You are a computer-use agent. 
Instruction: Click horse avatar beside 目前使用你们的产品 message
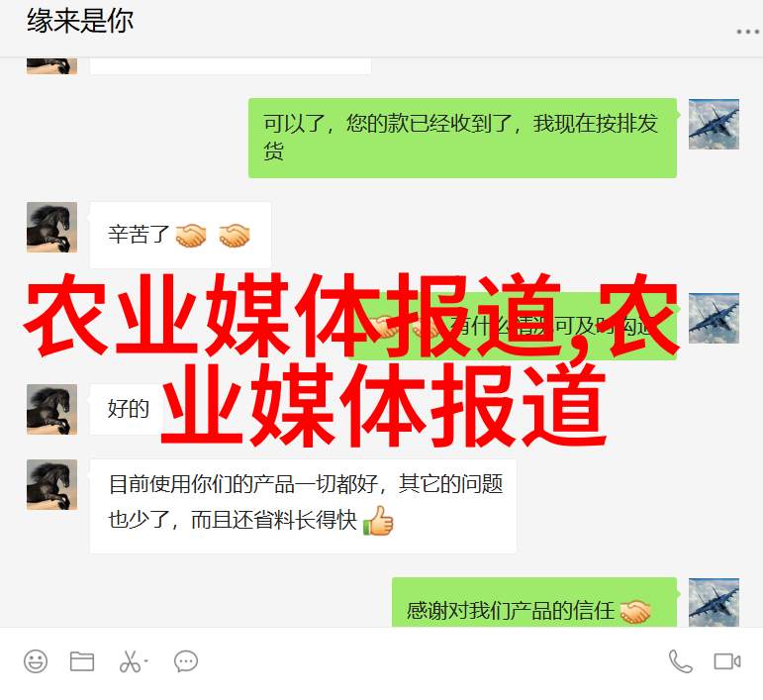click(x=51, y=484)
